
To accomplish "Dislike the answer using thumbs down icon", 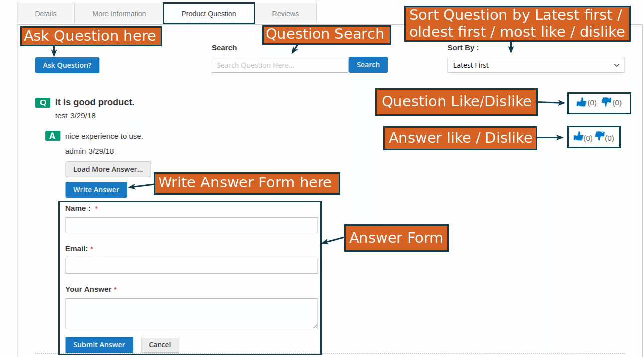I will click(601, 135).
